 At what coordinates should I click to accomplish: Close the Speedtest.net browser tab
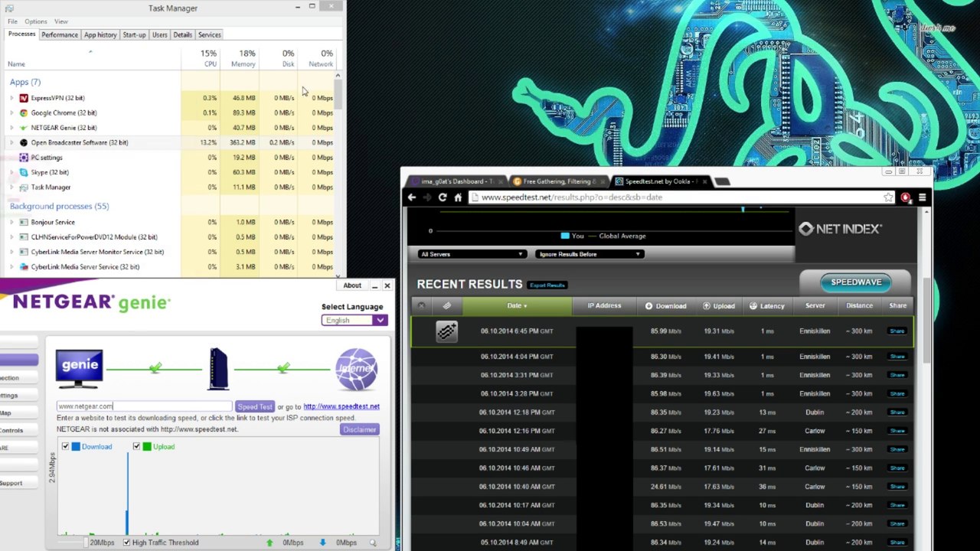(703, 181)
